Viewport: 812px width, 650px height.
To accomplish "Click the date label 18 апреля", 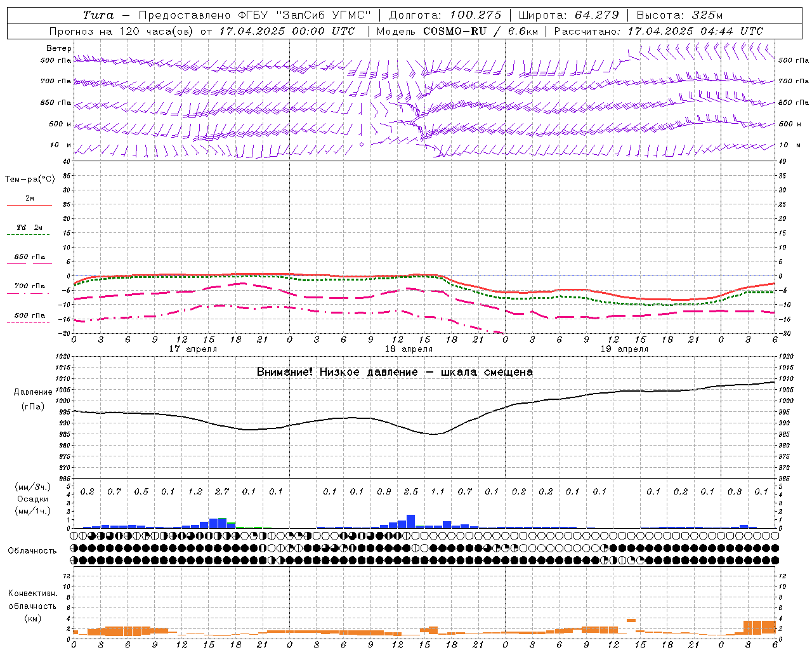I will pos(409,349).
